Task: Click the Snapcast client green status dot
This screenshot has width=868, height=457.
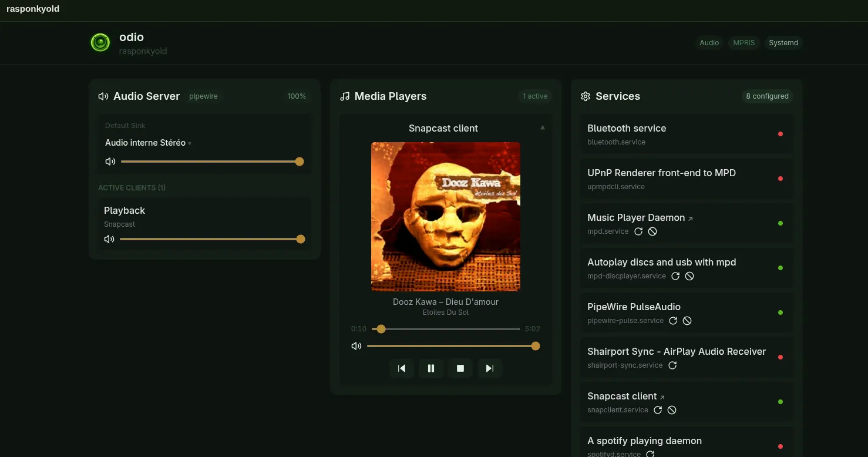Action: (x=780, y=402)
